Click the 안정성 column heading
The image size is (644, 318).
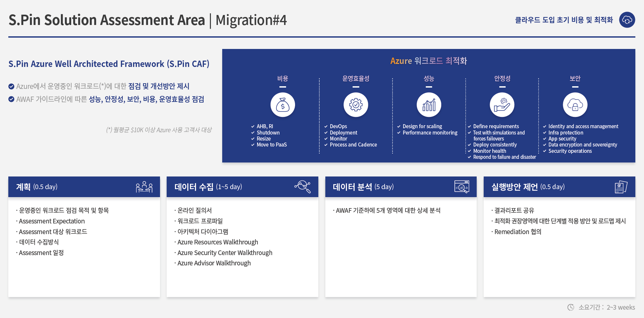point(502,79)
